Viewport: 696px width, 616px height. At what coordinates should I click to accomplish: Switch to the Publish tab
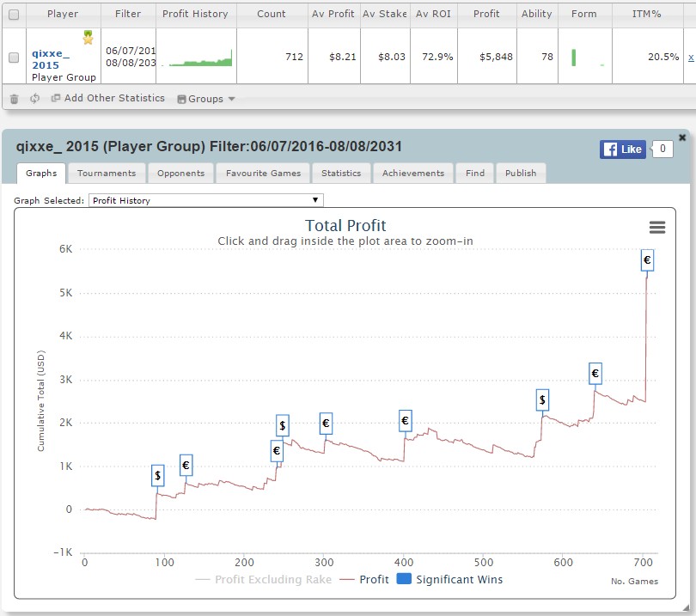(521, 173)
